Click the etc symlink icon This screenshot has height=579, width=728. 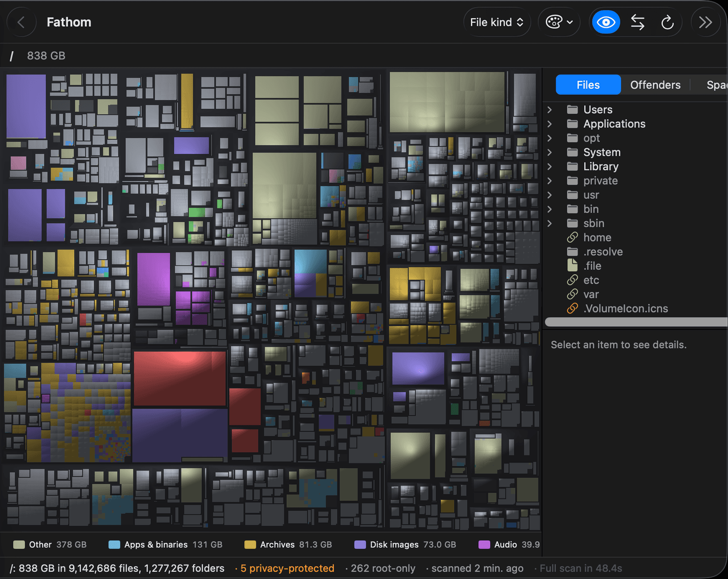(x=572, y=280)
